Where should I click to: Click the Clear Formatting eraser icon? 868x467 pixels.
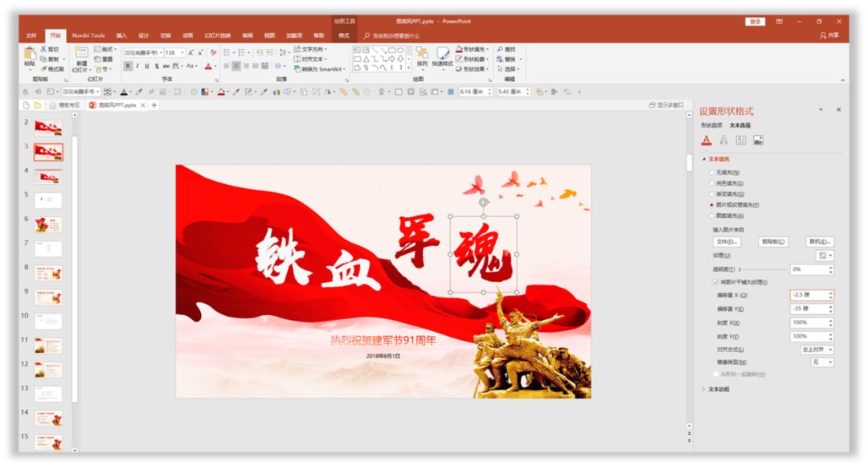pos(213,52)
